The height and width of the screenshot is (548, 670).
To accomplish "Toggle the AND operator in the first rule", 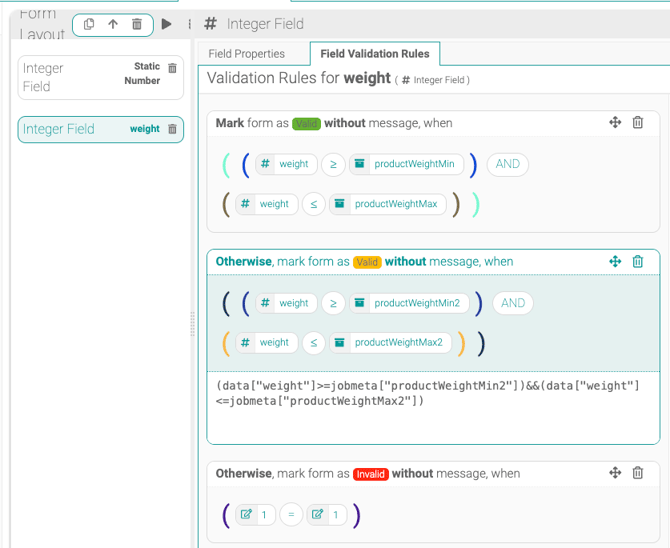I will 508,164.
